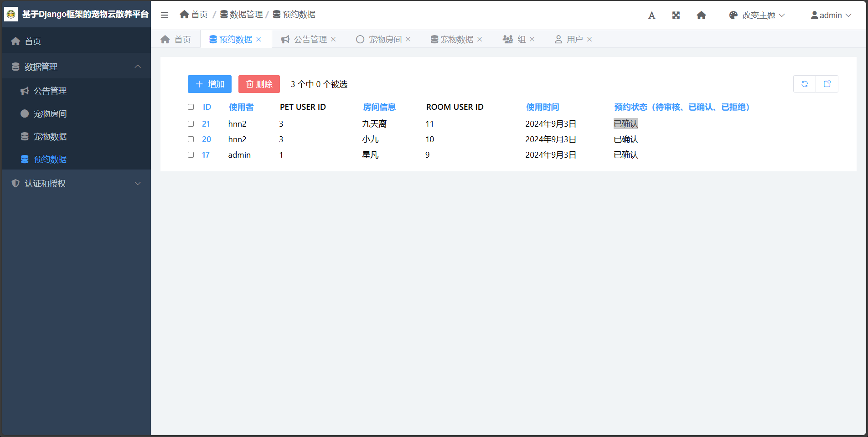Open the 改变主题 theme dropdown
868x437 pixels.
pos(757,15)
